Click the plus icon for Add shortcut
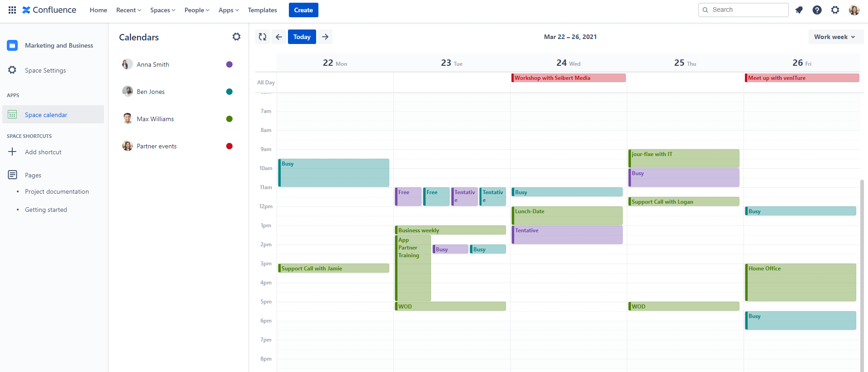 coord(12,152)
